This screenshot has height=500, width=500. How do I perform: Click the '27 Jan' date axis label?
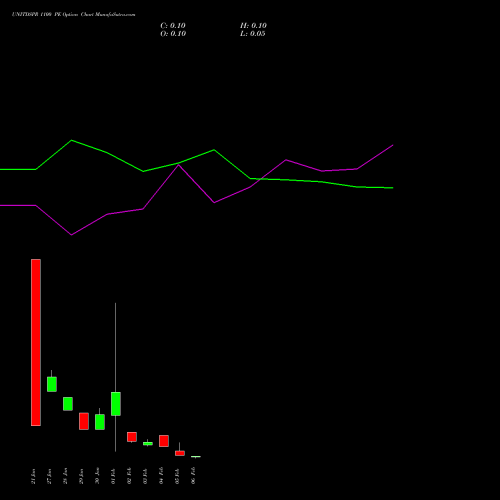pyautogui.click(x=49, y=476)
